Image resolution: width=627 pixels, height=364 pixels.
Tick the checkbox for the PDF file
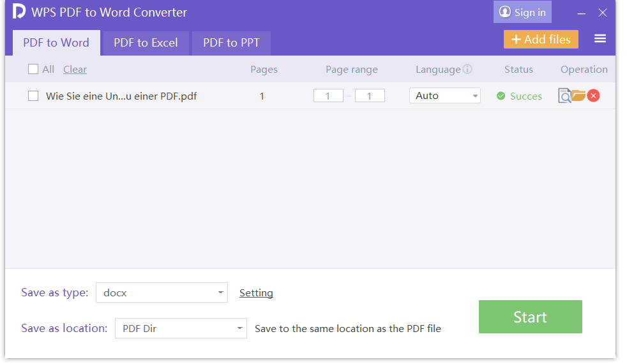coord(33,96)
